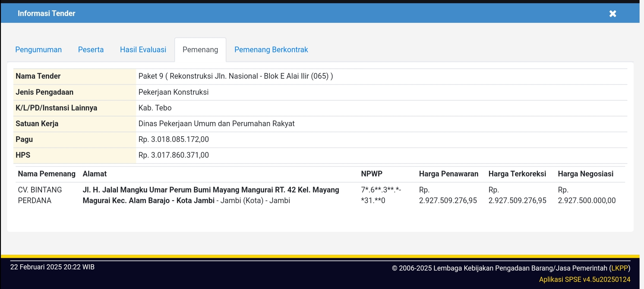This screenshot has width=644, height=289.
Task: Click the active Pemenang tab
Action: point(200,50)
